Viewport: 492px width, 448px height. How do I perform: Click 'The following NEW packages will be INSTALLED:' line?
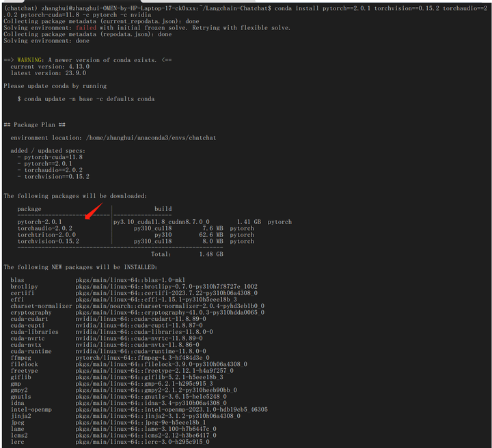coord(81,268)
